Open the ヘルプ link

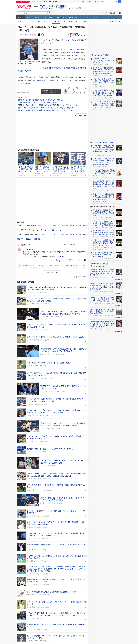point(94,2)
